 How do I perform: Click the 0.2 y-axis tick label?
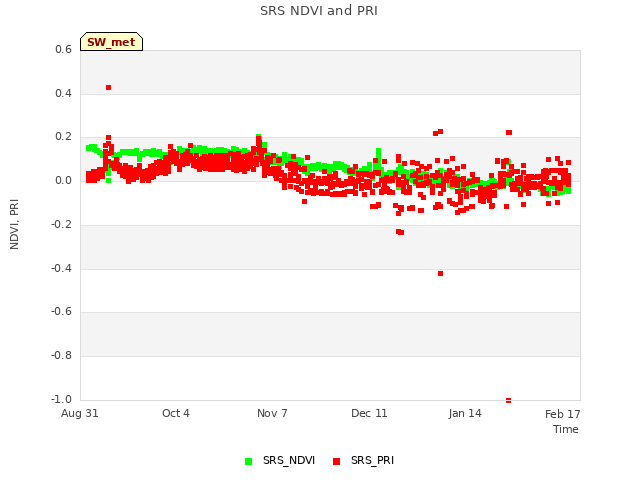point(63,137)
